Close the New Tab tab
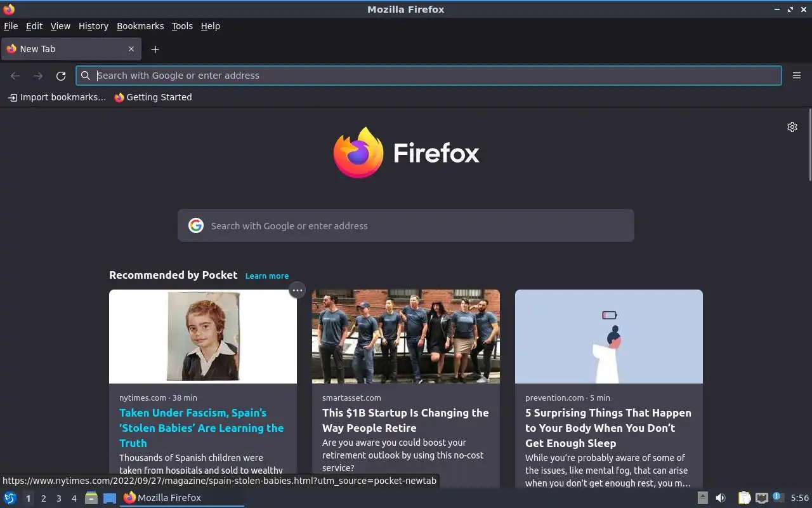Viewport: 812px width, 508px height. point(131,49)
